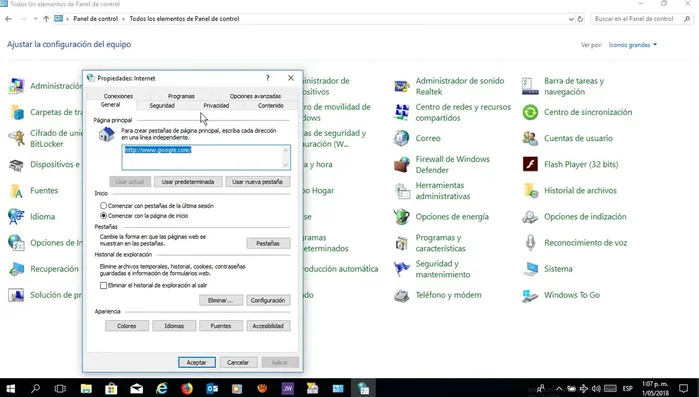
Task: Click the Fuentes appearance button
Action: coord(221,326)
